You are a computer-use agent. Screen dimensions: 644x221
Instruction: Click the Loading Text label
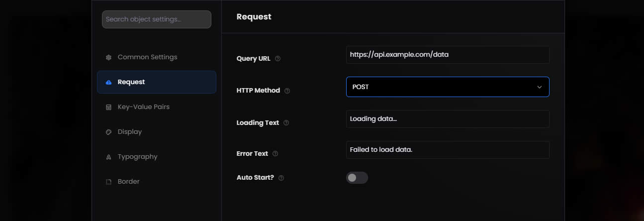pos(258,122)
